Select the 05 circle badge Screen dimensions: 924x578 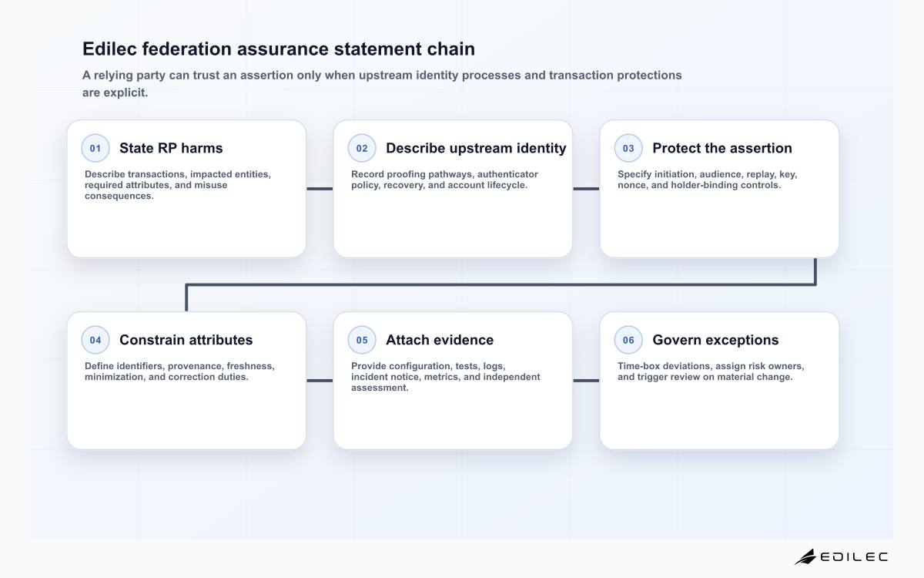click(362, 340)
